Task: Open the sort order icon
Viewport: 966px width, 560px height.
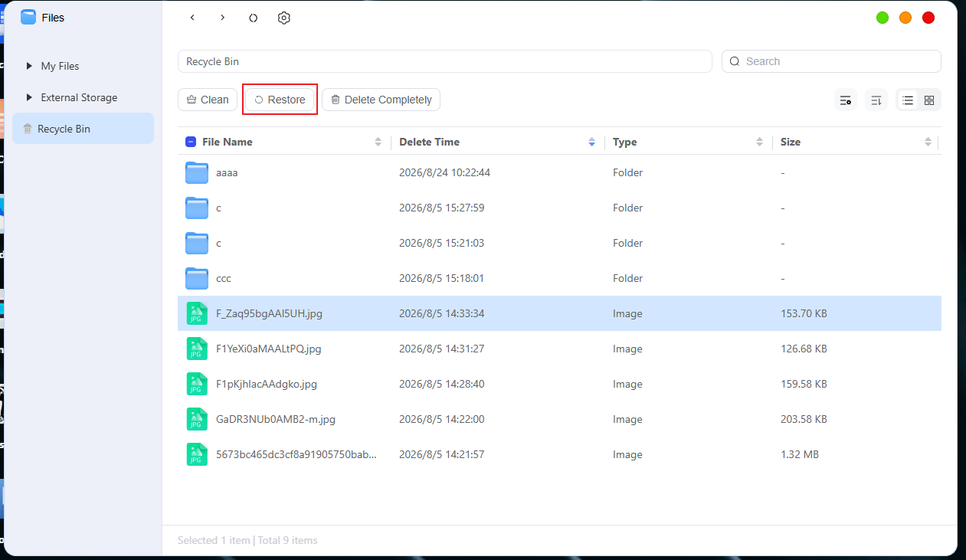Action: (876, 100)
